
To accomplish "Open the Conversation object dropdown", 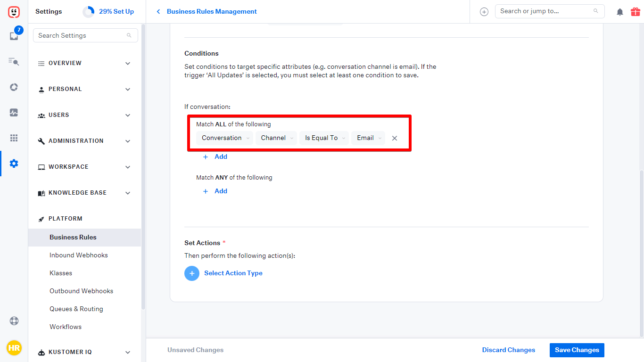I will (x=225, y=138).
